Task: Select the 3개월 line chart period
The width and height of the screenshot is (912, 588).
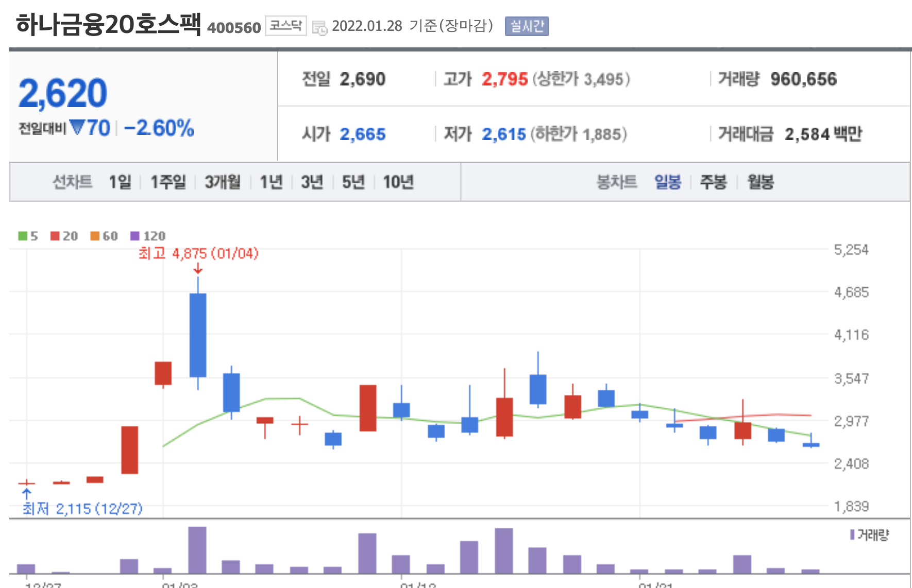Action: (223, 182)
